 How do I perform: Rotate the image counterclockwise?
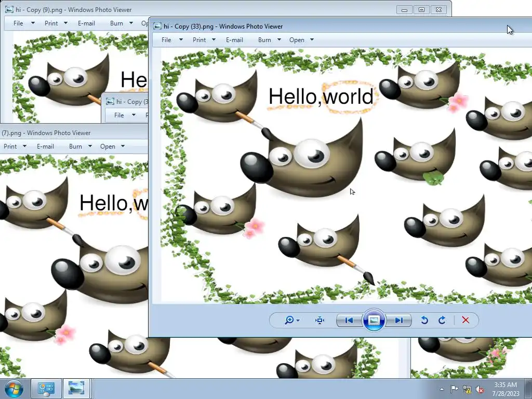424,320
